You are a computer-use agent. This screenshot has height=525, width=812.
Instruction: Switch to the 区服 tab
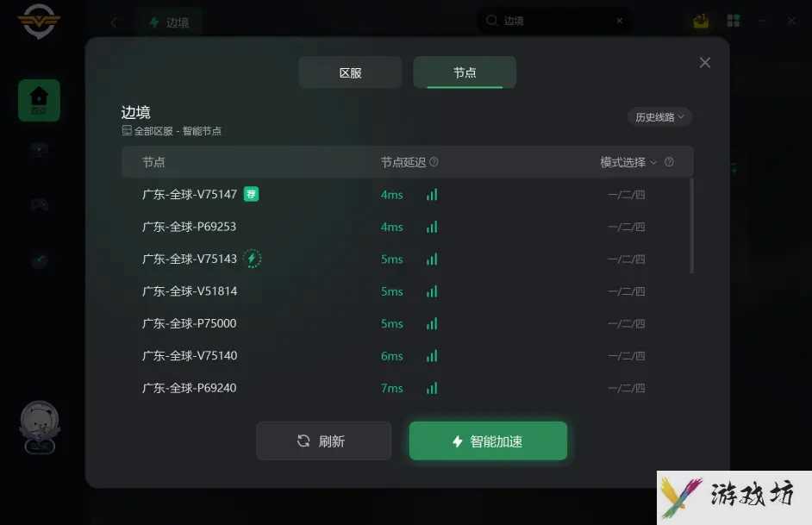coord(350,72)
